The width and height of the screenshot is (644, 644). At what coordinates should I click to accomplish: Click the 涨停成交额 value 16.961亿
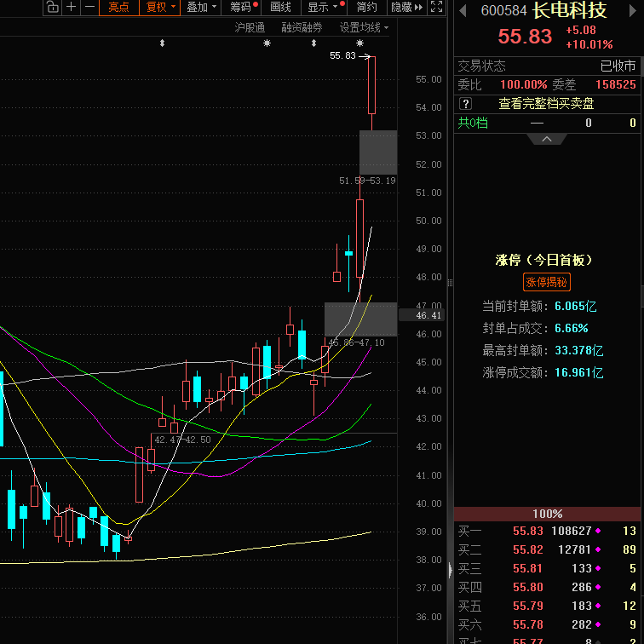[579, 372]
